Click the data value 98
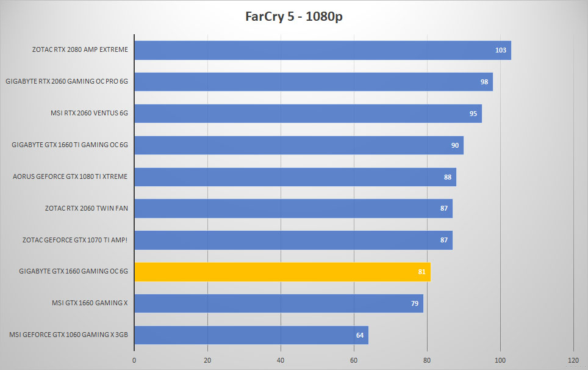 click(x=484, y=82)
